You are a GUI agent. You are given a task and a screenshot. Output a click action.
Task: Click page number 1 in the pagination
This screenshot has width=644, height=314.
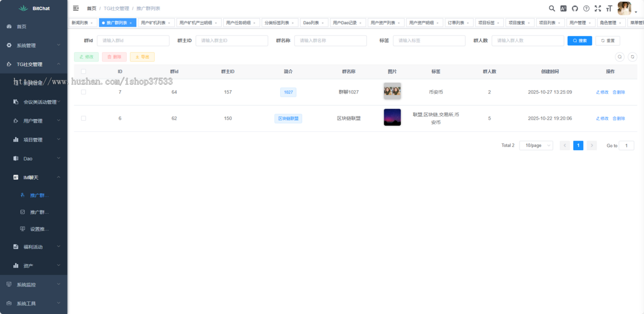click(x=578, y=145)
